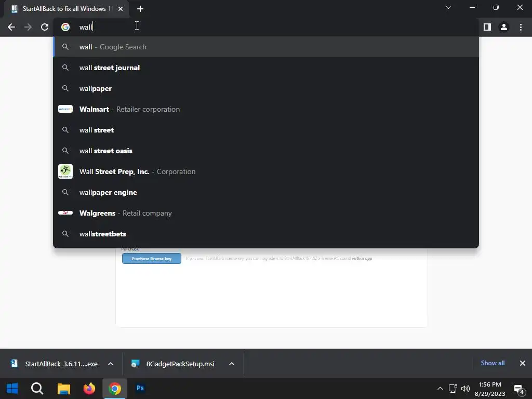The height and width of the screenshot is (399, 532).
Task: Pick 'wall street oasis' suggestion
Action: pos(266,151)
